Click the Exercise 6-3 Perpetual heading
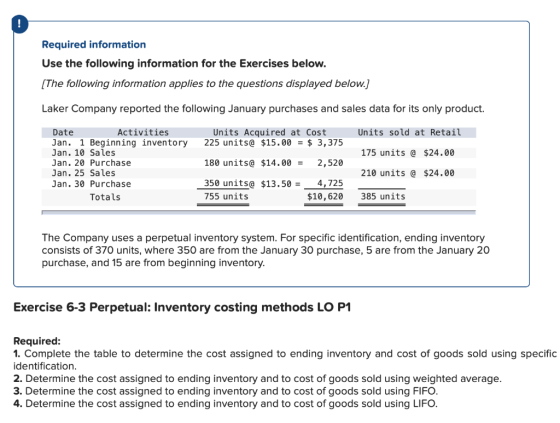Image resolution: width=560 pixels, height=423 pixels. (182, 307)
